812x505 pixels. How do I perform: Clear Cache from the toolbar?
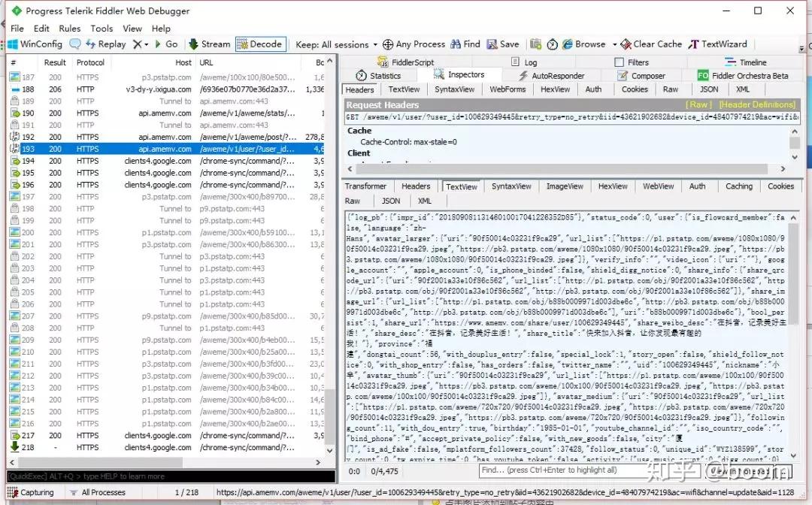pyautogui.click(x=651, y=44)
